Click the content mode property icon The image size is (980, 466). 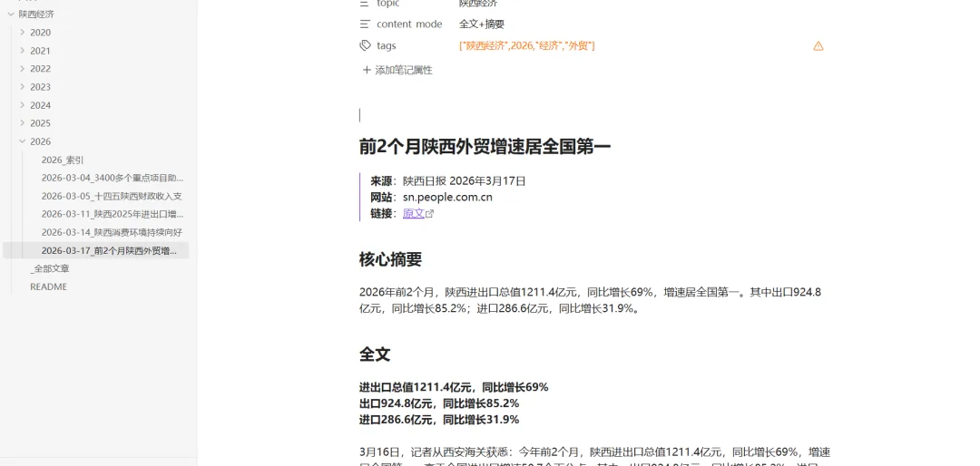pos(365,24)
